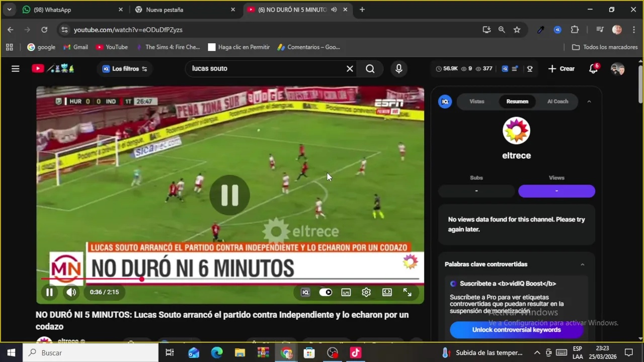
Task: Open Microsoft Edge from the taskbar
Action: 217,353
